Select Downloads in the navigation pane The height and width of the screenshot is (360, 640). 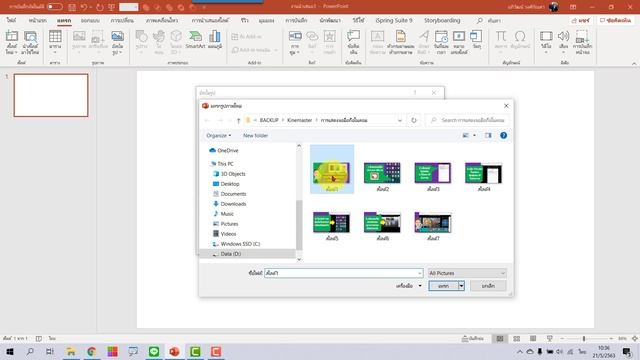click(x=233, y=204)
